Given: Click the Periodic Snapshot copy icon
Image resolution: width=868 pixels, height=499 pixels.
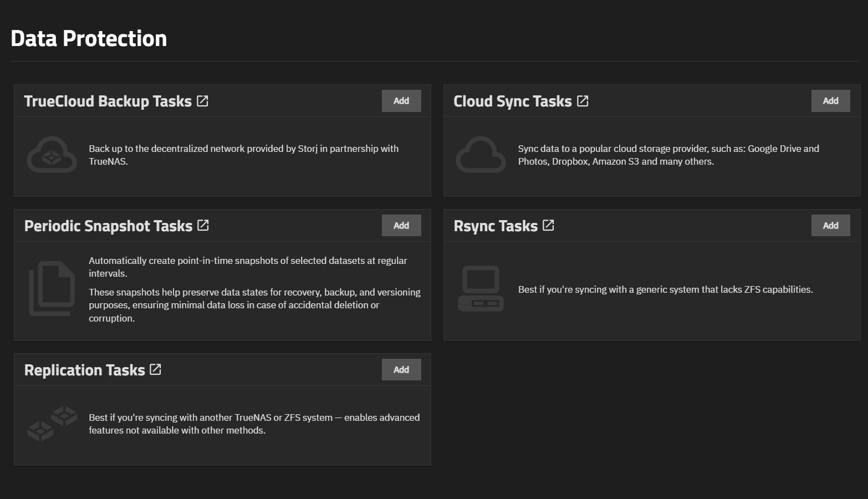Looking at the screenshot, I should (x=52, y=288).
